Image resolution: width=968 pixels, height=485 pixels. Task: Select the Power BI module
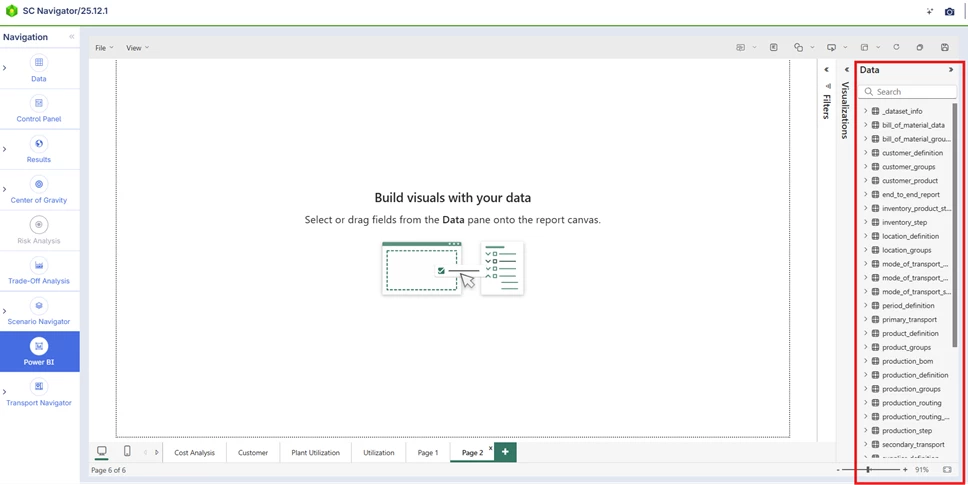(39, 352)
